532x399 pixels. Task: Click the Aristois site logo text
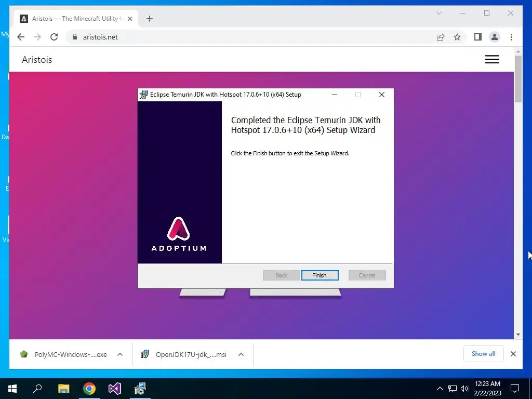pyautogui.click(x=37, y=60)
